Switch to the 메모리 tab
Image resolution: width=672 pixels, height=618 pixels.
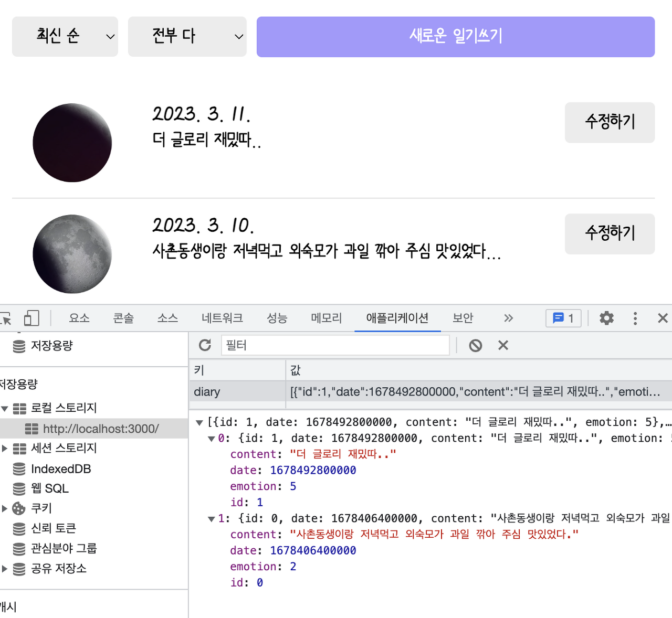(326, 318)
